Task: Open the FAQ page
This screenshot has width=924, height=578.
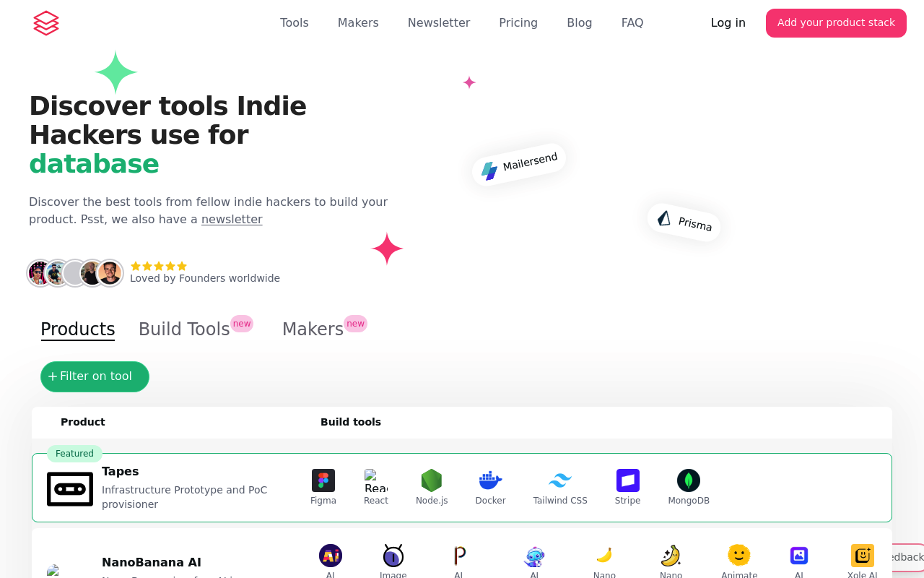Action: (x=632, y=23)
